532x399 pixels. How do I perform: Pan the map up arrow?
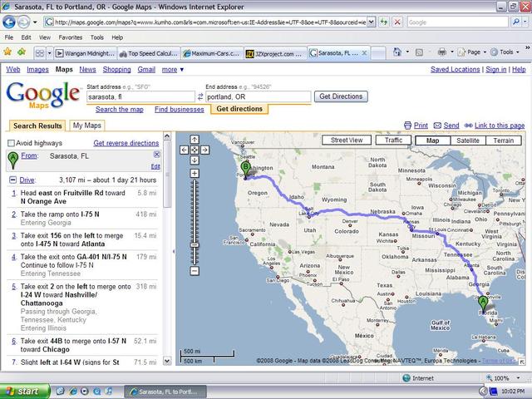(195, 140)
